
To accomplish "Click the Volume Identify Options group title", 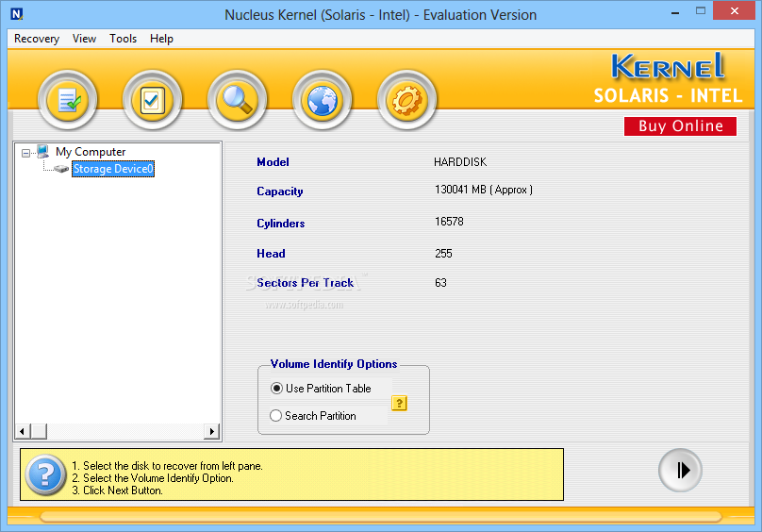I will tap(334, 364).
